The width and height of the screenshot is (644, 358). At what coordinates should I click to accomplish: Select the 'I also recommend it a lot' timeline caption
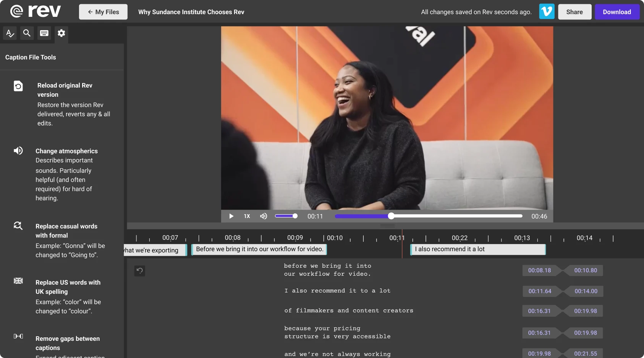point(477,249)
